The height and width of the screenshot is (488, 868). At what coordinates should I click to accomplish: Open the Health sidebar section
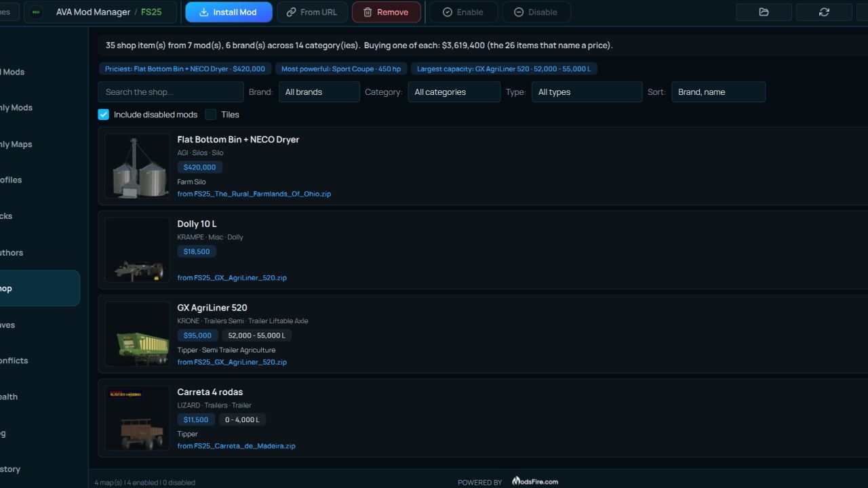pyautogui.click(x=9, y=397)
